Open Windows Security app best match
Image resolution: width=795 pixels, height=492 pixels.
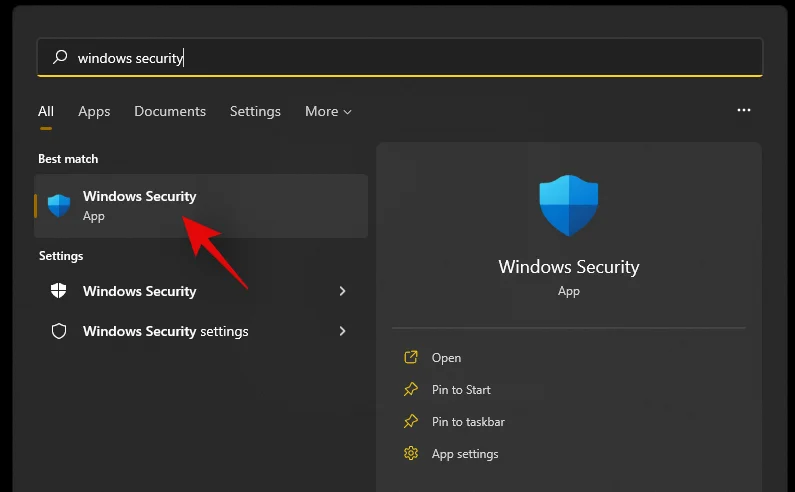tap(201, 206)
